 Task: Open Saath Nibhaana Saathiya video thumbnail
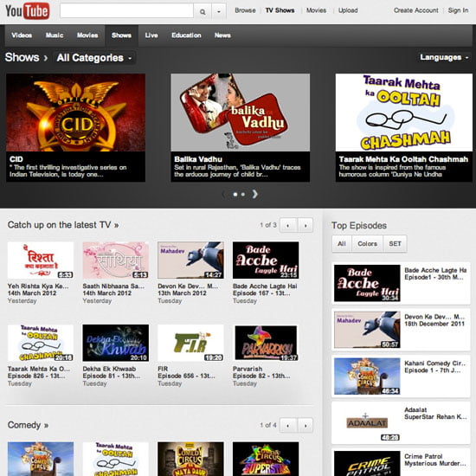(x=116, y=261)
